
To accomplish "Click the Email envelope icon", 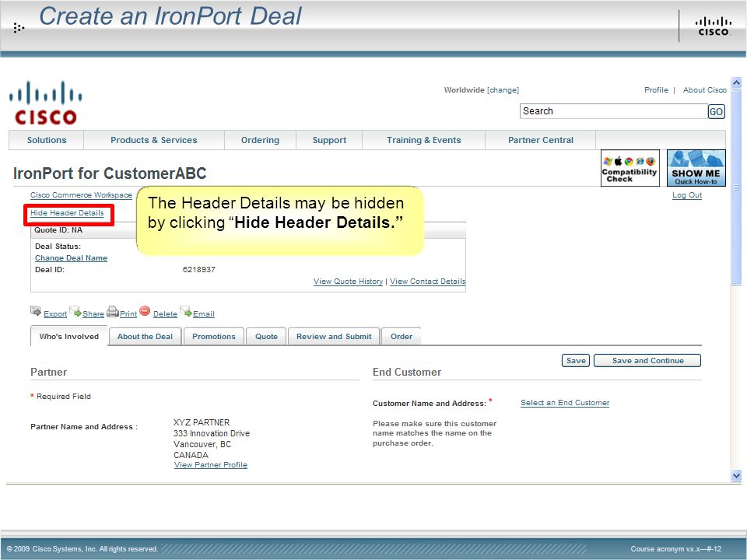I will (x=186, y=311).
